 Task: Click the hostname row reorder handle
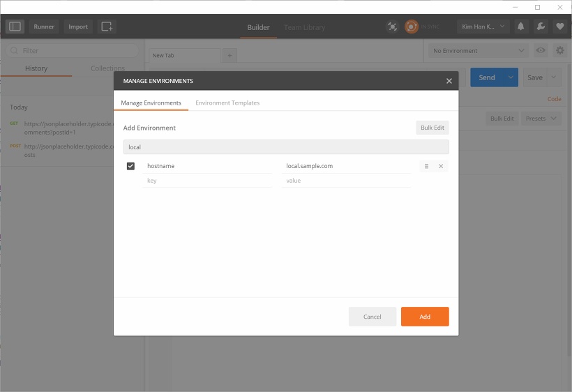426,166
